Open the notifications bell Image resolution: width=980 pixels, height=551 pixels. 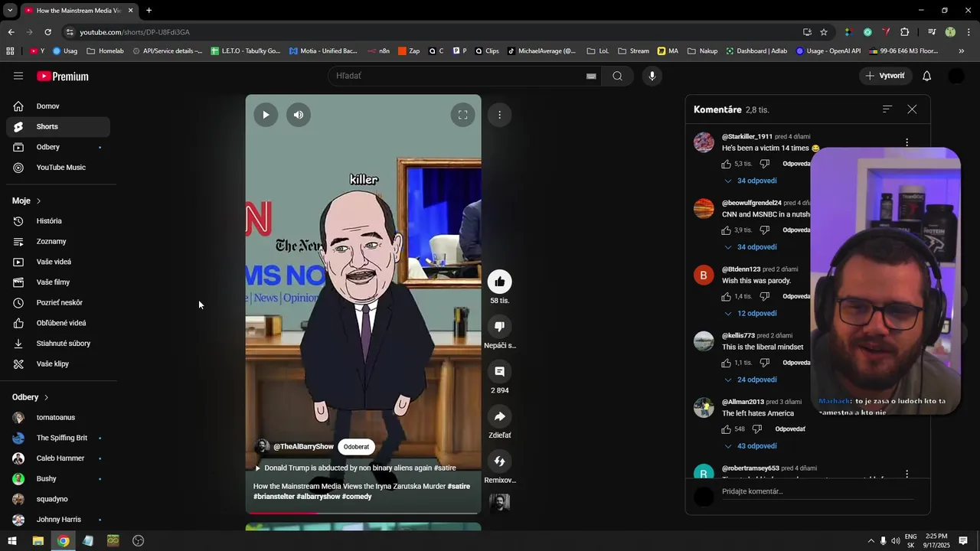[926, 76]
